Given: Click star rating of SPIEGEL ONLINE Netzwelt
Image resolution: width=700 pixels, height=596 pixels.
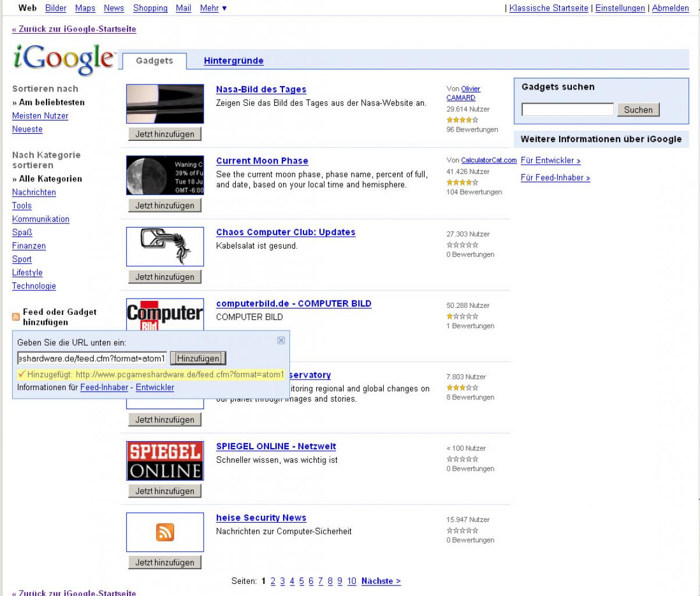Looking at the screenshot, I should click(462, 459).
